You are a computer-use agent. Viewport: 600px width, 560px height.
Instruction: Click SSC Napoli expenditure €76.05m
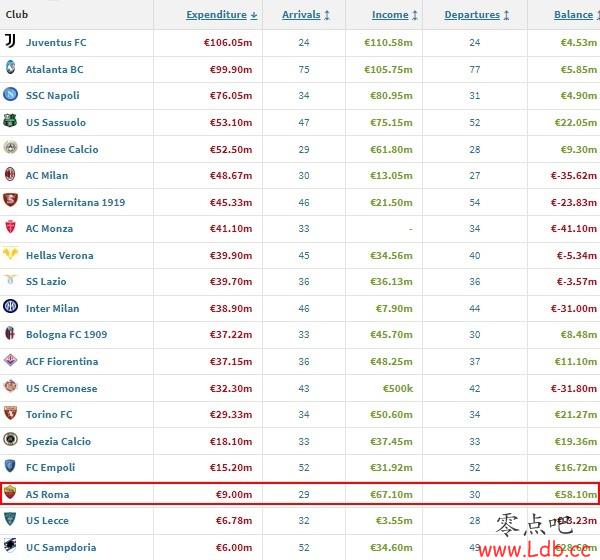pos(231,96)
